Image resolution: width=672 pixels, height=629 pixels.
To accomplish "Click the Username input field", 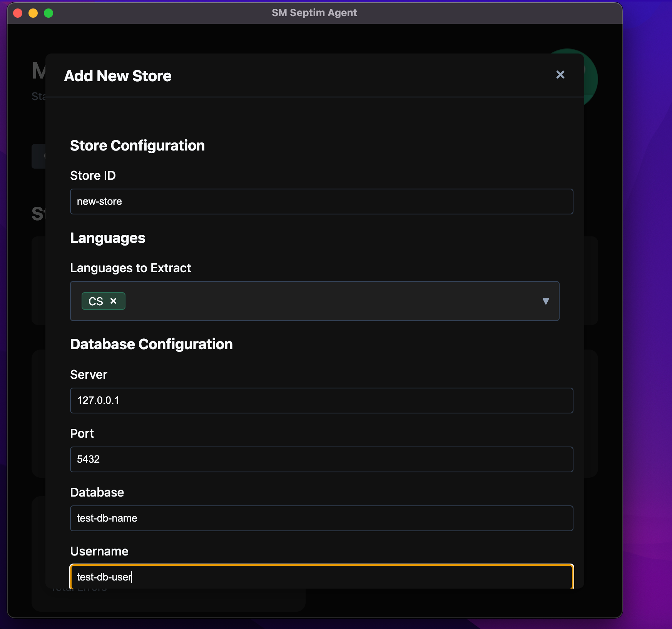I will coord(321,577).
